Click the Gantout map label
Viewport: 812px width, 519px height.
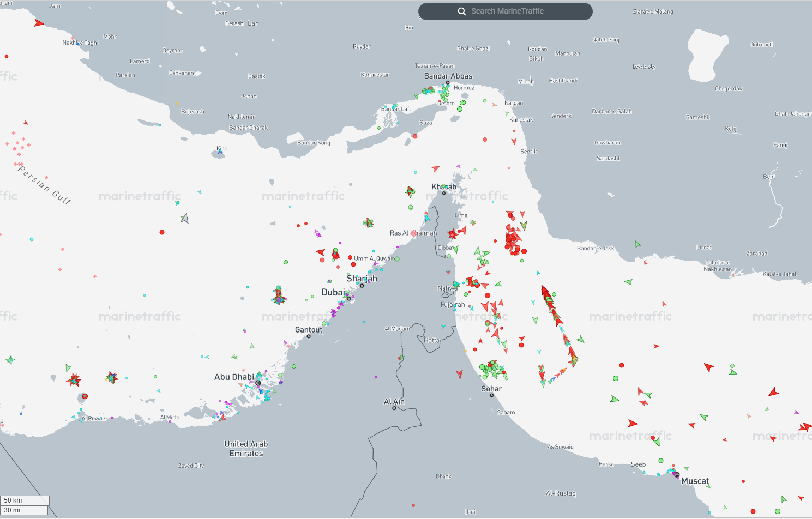(309, 330)
